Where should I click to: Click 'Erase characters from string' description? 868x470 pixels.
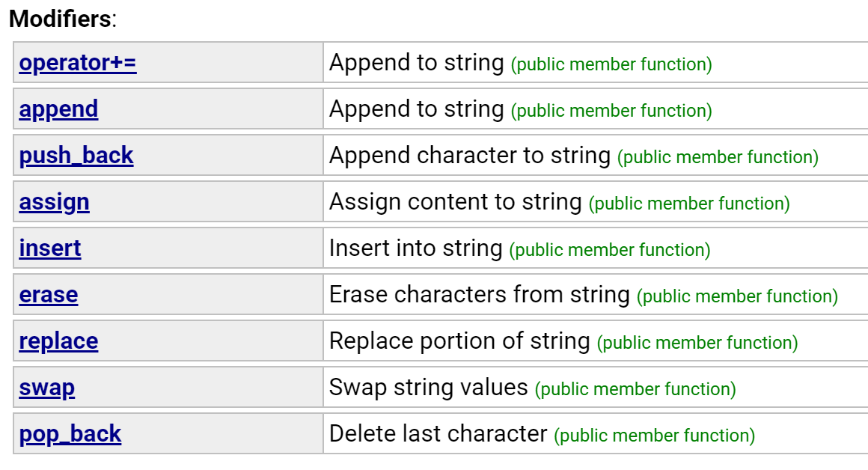click(479, 295)
